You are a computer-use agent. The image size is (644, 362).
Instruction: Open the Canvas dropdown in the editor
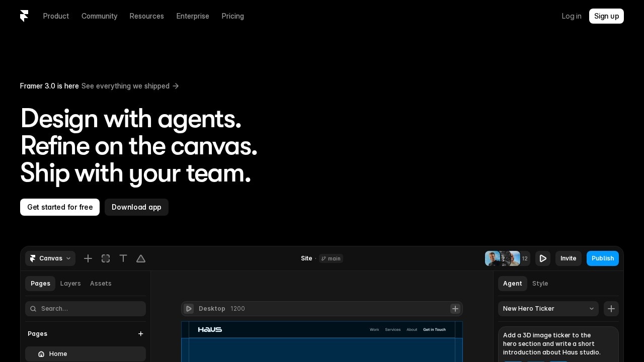(x=50, y=258)
